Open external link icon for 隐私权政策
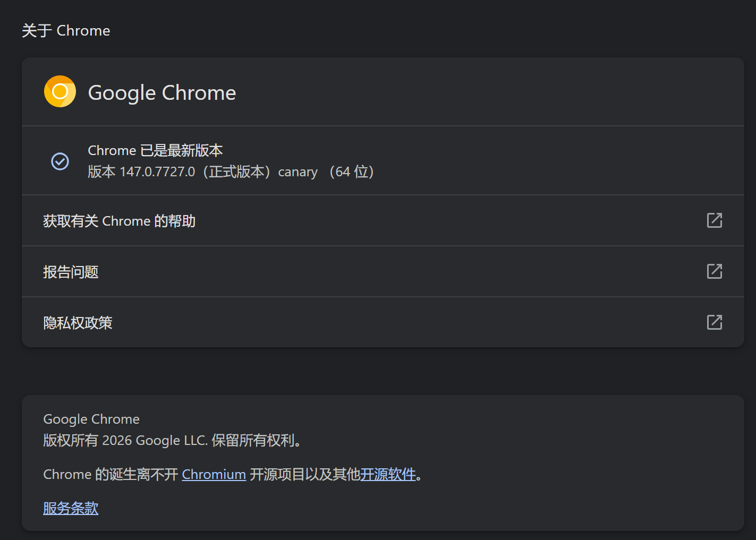 (714, 322)
